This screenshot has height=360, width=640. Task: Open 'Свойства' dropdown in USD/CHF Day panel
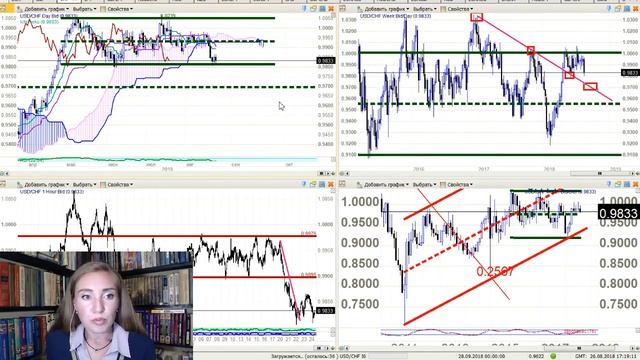(x=117, y=9)
